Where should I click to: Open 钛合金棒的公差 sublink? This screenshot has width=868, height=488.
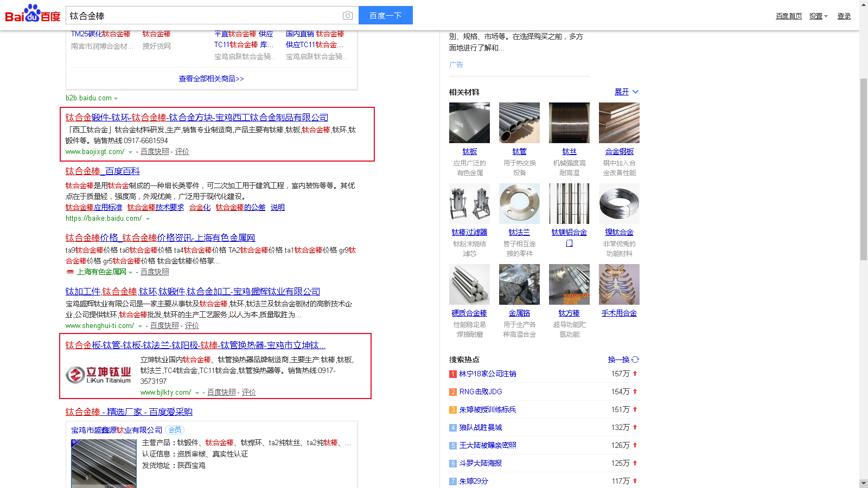tap(240, 207)
